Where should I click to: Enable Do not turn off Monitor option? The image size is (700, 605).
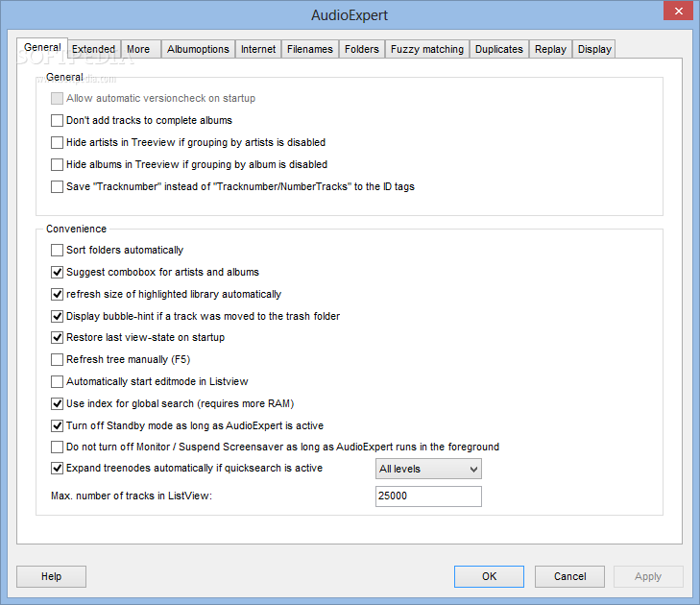[x=57, y=447]
